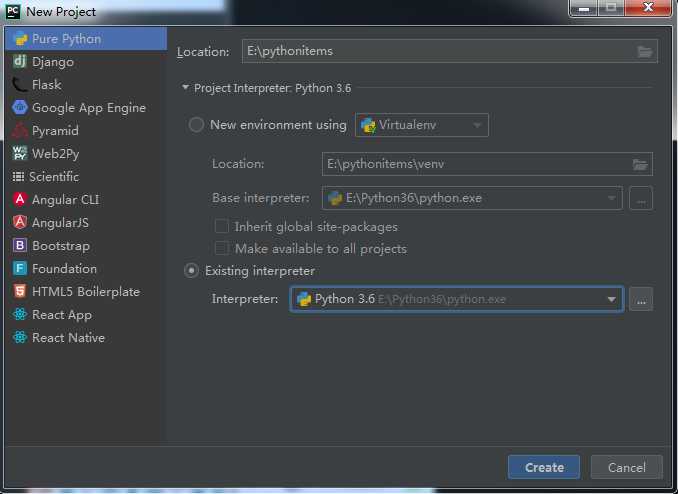Click the Pyramid red icon

20,130
